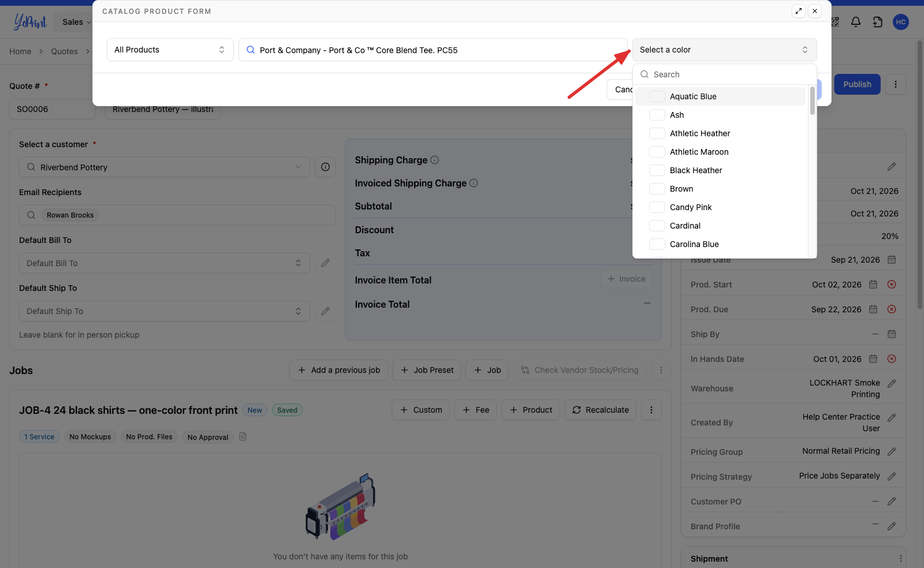Edit the Pricing Strategy field
The image size is (924, 568).
(x=892, y=476)
